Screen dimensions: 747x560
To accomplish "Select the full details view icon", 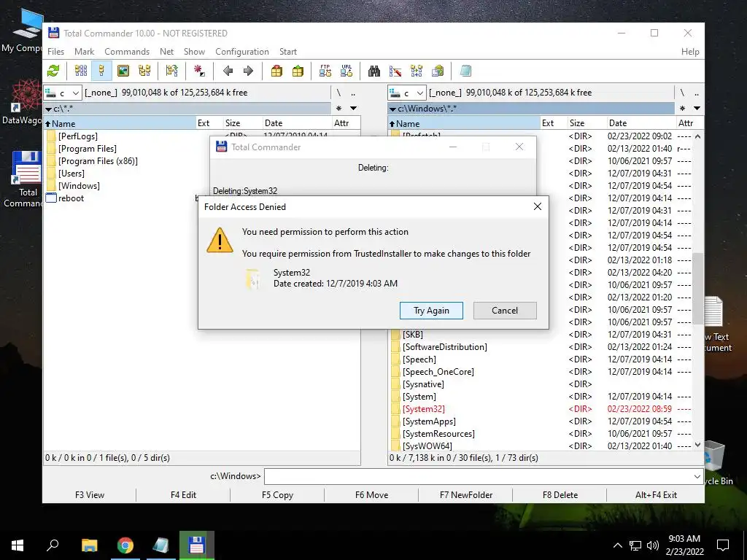I will click(101, 71).
